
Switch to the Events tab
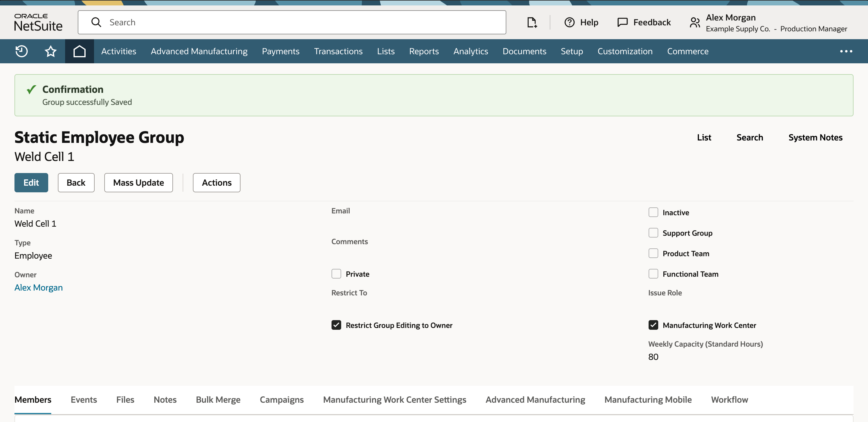click(x=83, y=400)
